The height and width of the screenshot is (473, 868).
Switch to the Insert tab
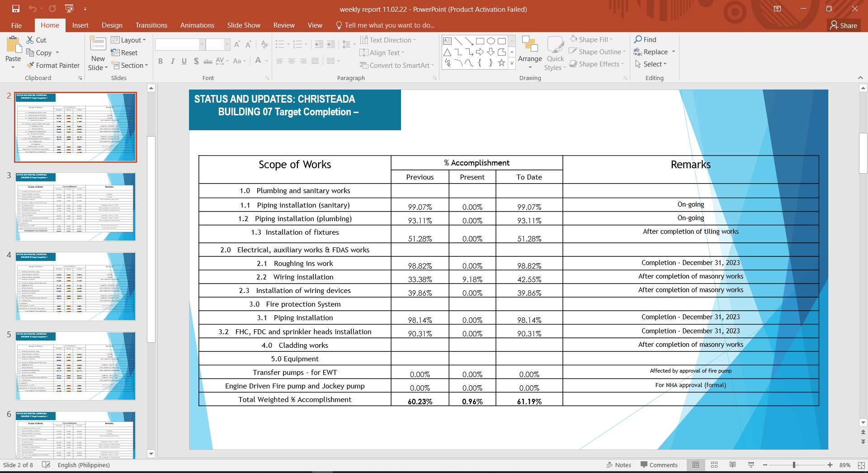click(x=80, y=25)
